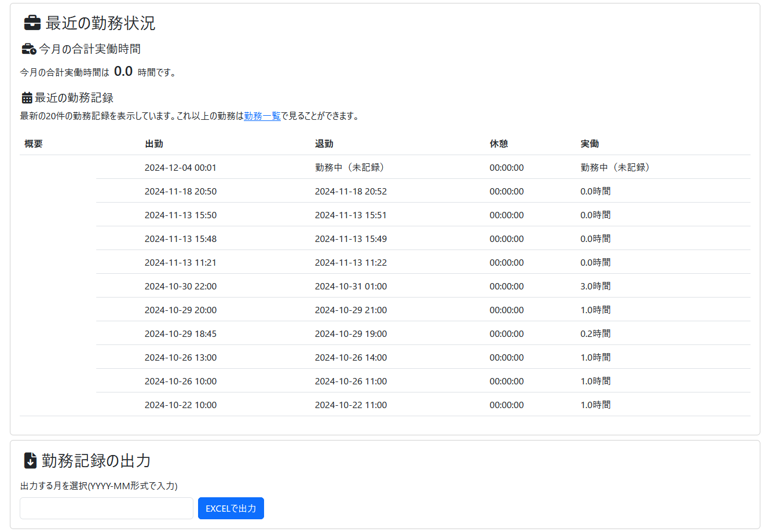Screen dimensions: 776x532
Task: Open the 勤務一覧 link
Action: [x=262, y=116]
